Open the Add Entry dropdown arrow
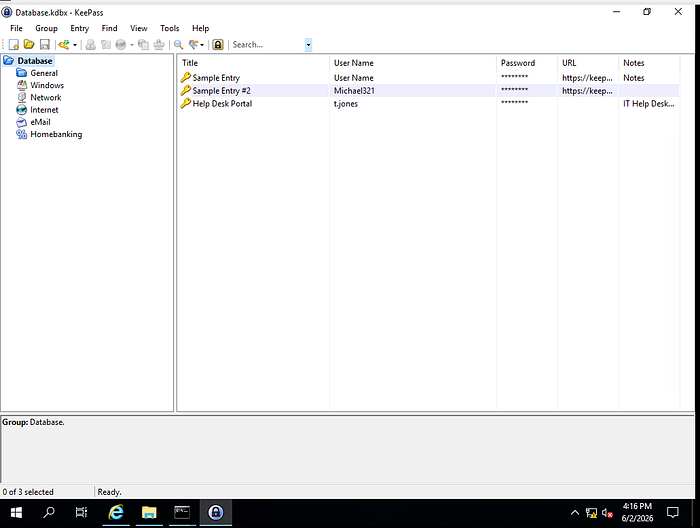 [75, 45]
